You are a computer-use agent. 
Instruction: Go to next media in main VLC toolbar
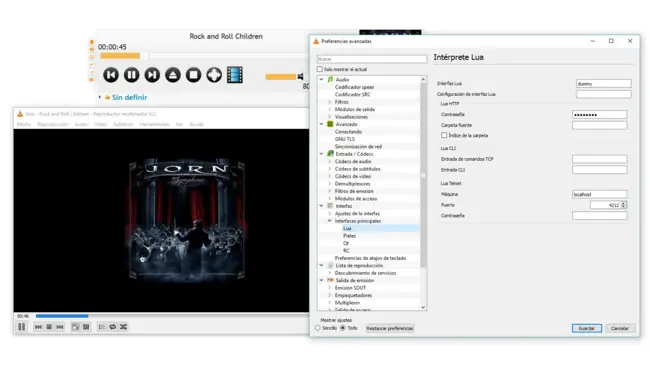(60, 327)
